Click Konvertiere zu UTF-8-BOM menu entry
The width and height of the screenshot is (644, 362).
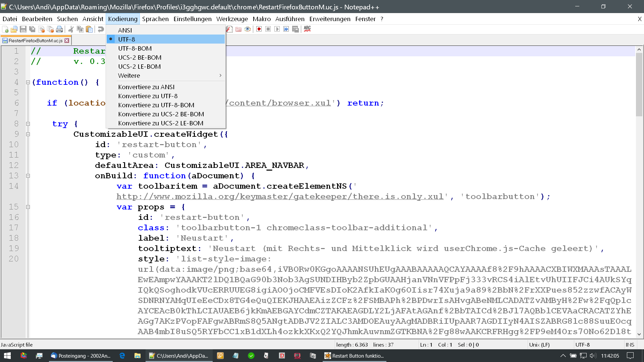tap(156, 105)
